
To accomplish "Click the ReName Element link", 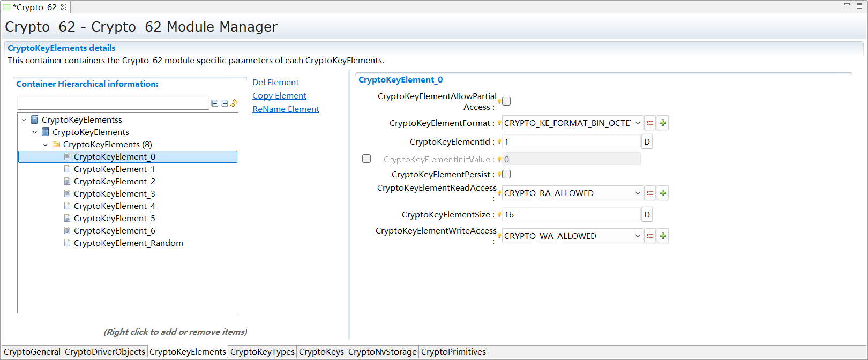I will click(x=286, y=109).
